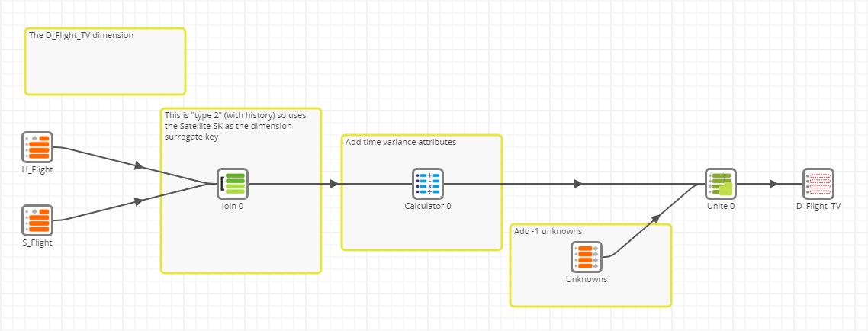Click the 'Unite 0' label text
868x331 pixels.
[x=721, y=207]
